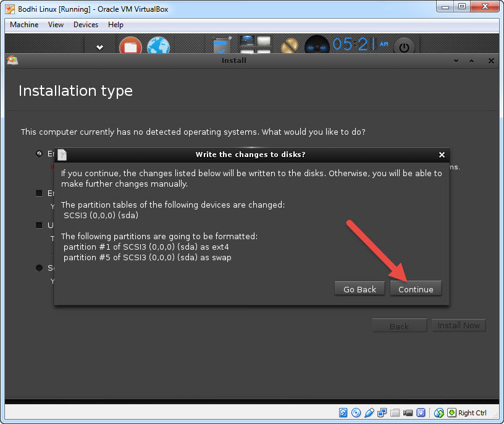The width and height of the screenshot is (504, 424).
Task: Click the dimmed Back button
Action: [399, 326]
